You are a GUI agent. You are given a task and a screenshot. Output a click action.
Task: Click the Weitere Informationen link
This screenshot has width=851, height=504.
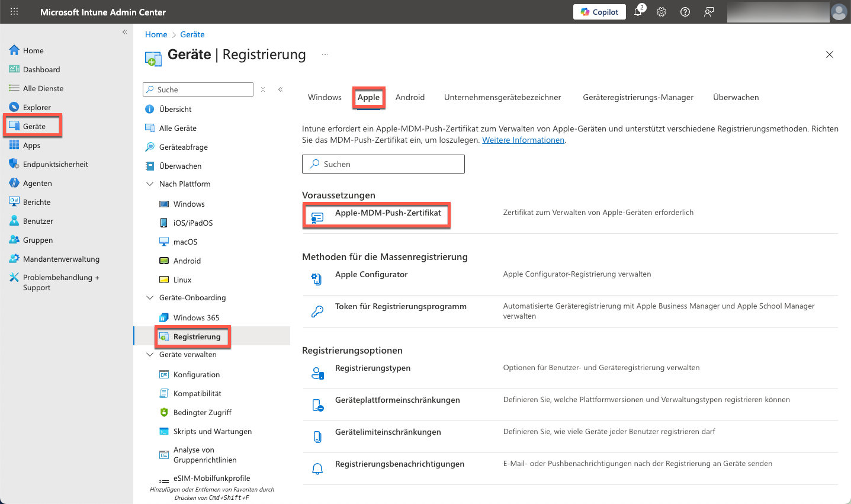(523, 140)
